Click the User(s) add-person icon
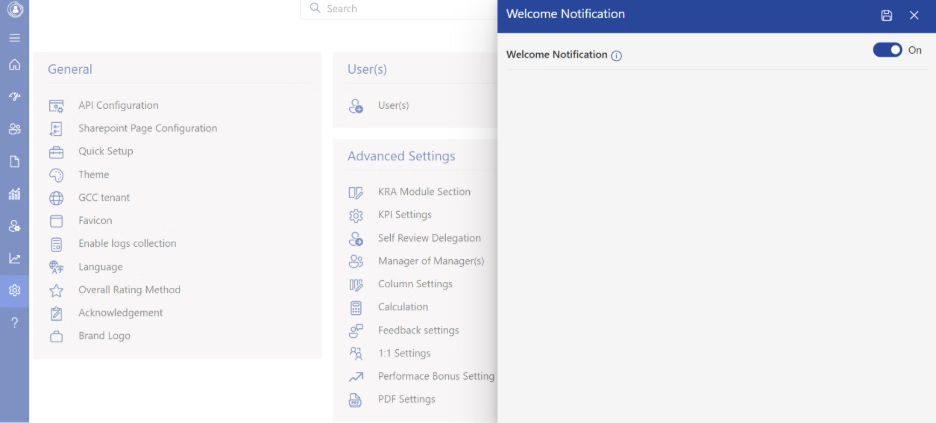Screen dimensions: 936x423 356,106
